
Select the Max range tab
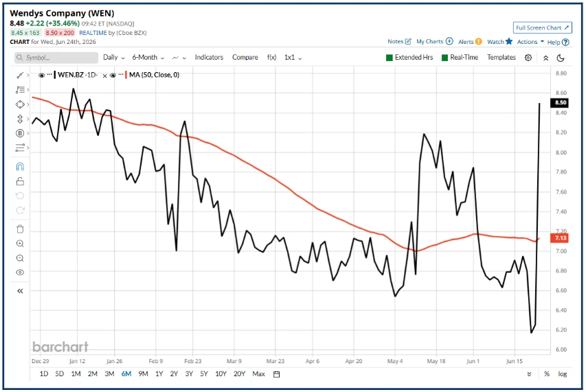pos(258,374)
